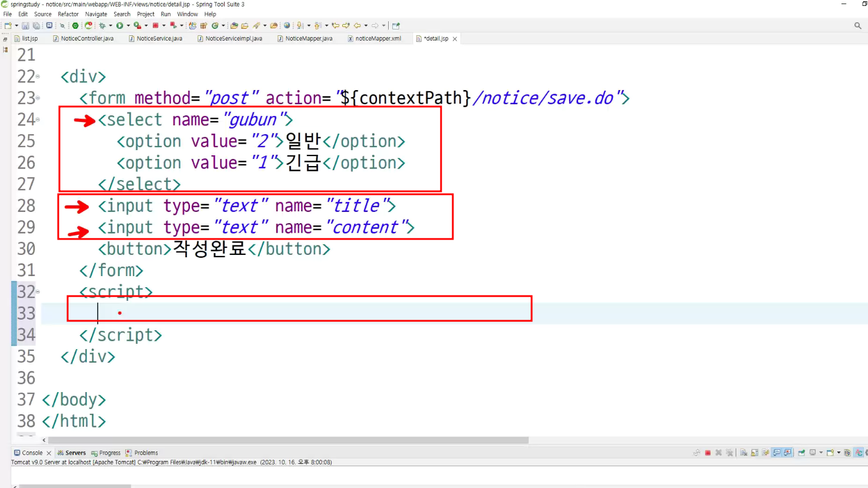
Task: Click the web browser globe icon
Action: click(286, 25)
